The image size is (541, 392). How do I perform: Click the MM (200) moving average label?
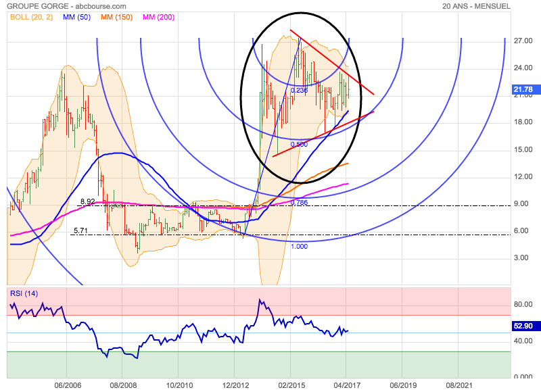[x=159, y=17]
